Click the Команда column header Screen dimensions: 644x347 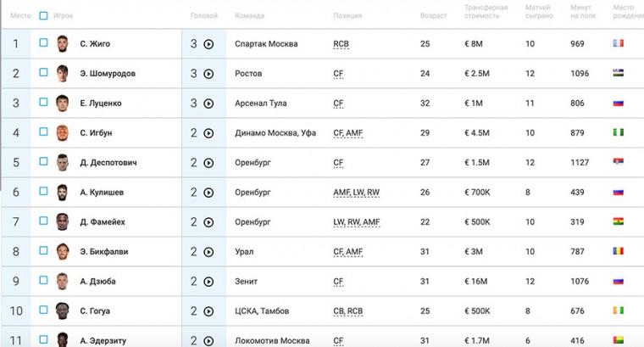point(250,15)
